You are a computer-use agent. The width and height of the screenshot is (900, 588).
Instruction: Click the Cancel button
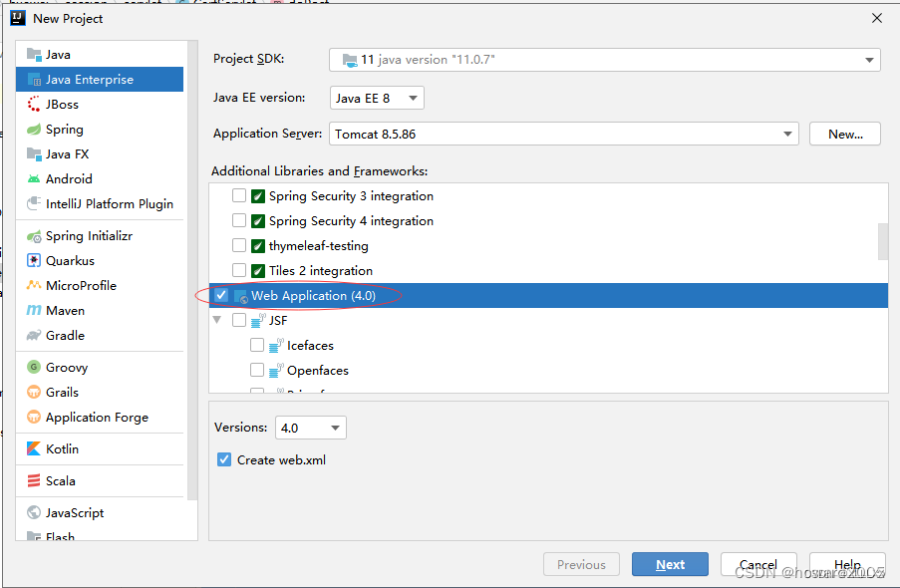(x=758, y=564)
